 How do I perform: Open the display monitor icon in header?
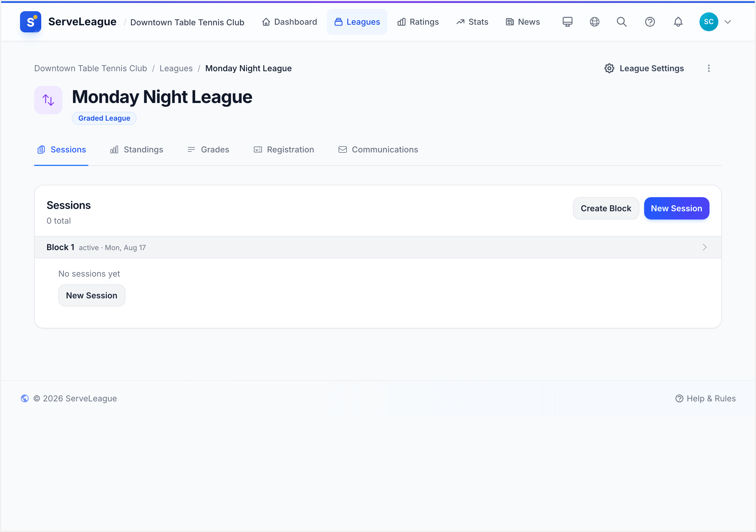point(567,22)
